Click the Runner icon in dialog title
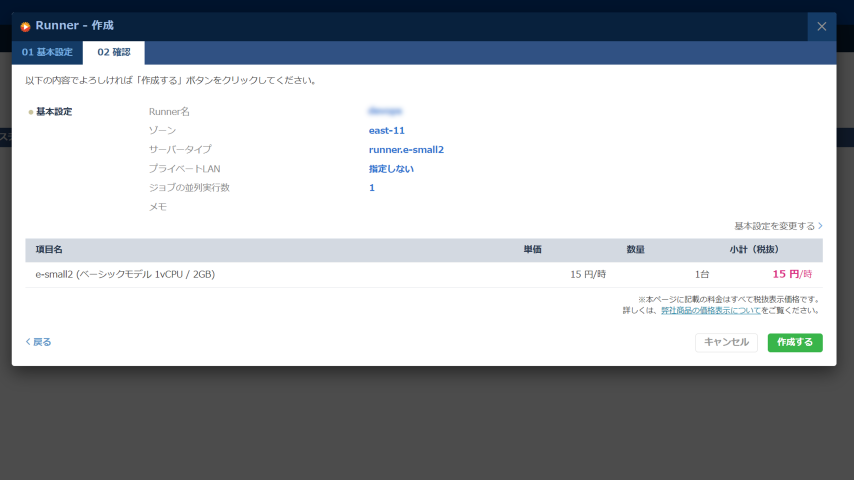The image size is (854, 480). (x=25, y=26)
